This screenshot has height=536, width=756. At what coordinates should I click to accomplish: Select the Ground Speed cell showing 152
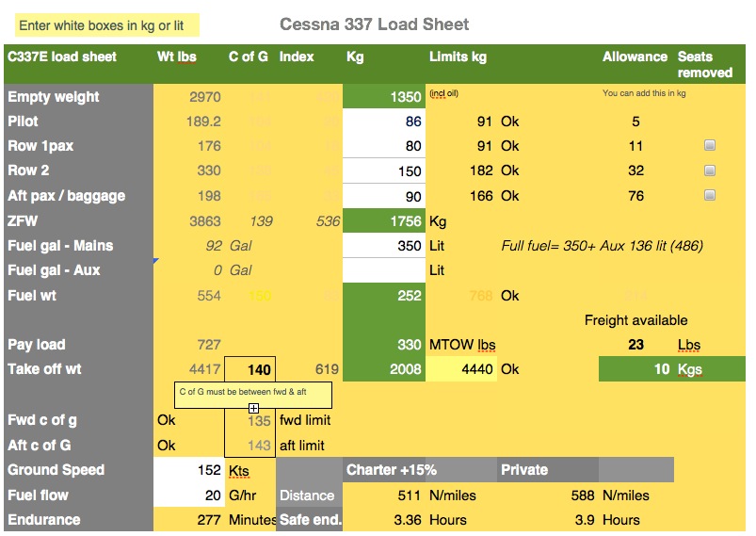[x=188, y=470]
